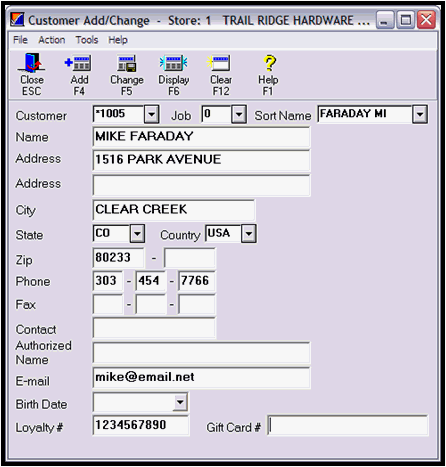This screenshot has width=446, height=467.
Task: Open the Tools menu
Action: [87, 40]
